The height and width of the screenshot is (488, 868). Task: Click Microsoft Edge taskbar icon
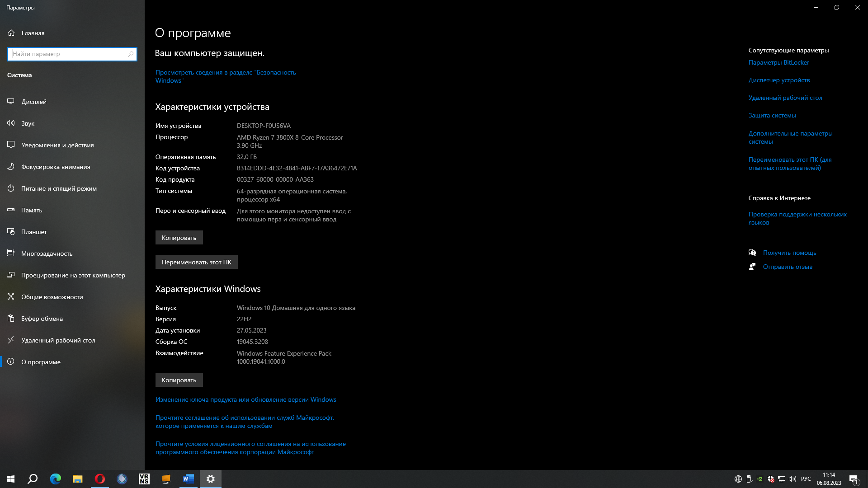click(55, 479)
